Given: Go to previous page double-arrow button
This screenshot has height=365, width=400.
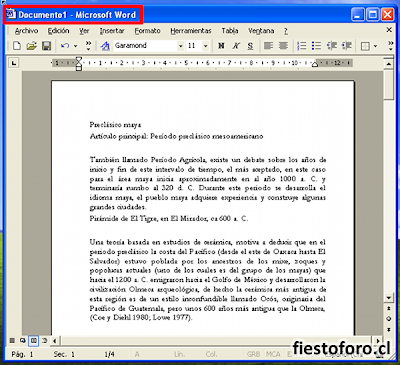Looking at the screenshot, I should click(389, 309).
